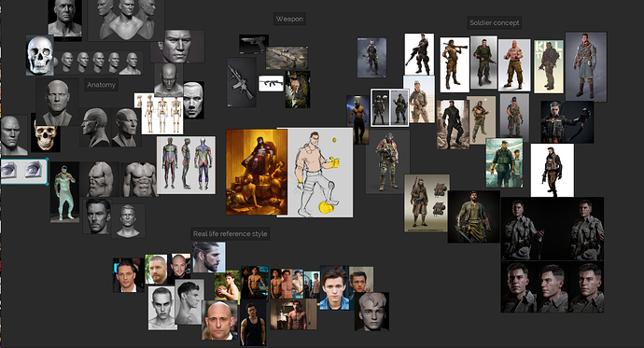The width and height of the screenshot is (644, 348).
Task: Click the three skeletons anatomy chart
Action: coord(162,114)
